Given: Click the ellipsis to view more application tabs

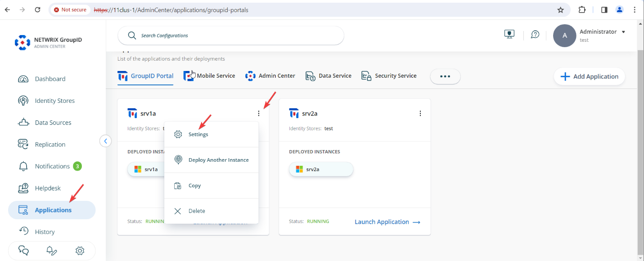Looking at the screenshot, I should pos(445,76).
